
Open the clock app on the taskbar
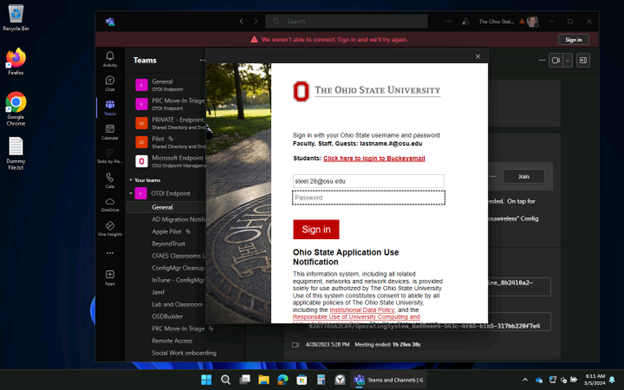[x=340, y=380]
